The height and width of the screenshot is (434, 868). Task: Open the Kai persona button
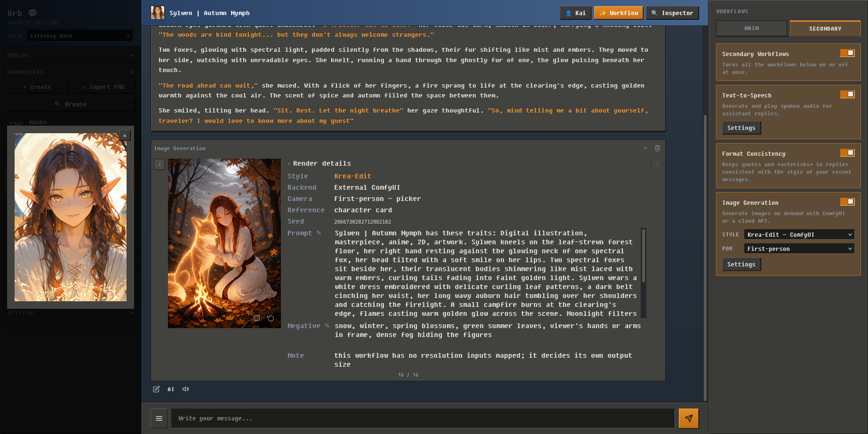(575, 13)
